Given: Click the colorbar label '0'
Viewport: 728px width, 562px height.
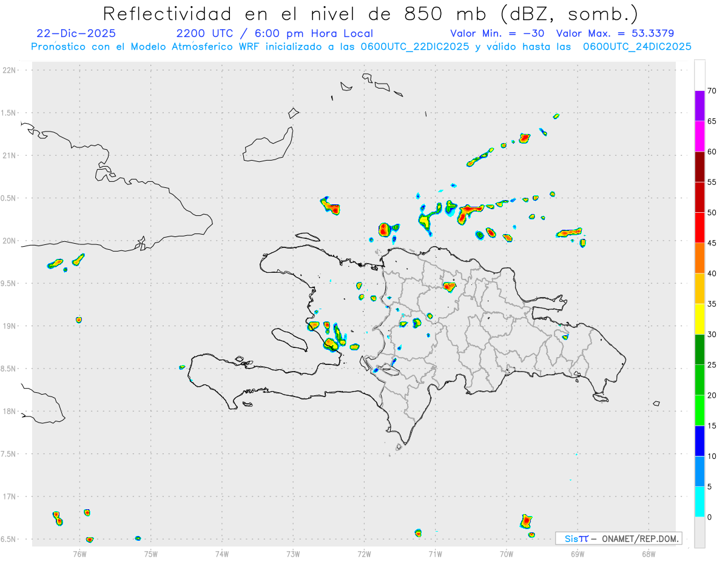Looking at the screenshot, I should pyautogui.click(x=710, y=517).
